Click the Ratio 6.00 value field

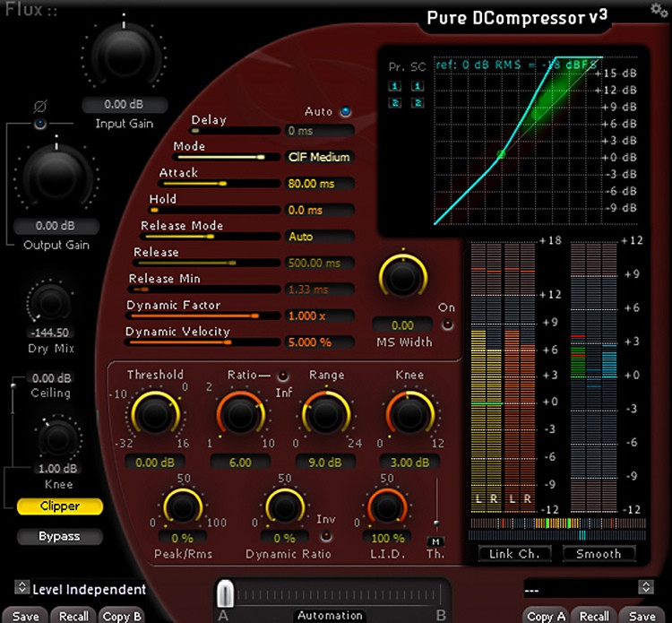tap(240, 463)
